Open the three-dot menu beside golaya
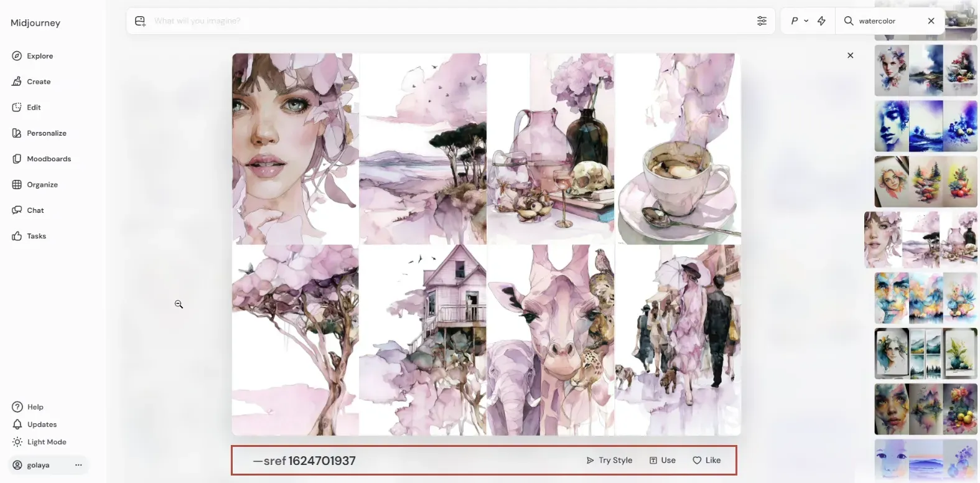Image resolution: width=980 pixels, height=483 pixels. (78, 465)
